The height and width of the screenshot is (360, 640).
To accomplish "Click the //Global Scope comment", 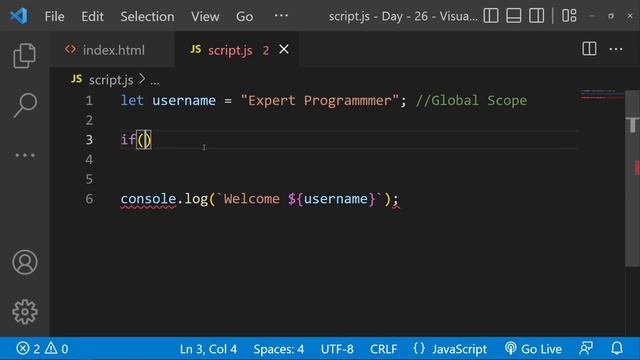I will (x=471, y=100).
